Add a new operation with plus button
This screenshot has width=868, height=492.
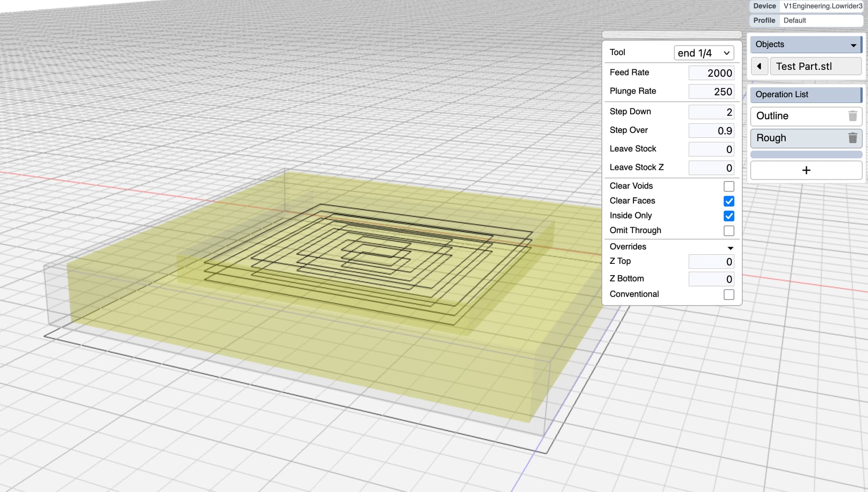pyautogui.click(x=806, y=170)
